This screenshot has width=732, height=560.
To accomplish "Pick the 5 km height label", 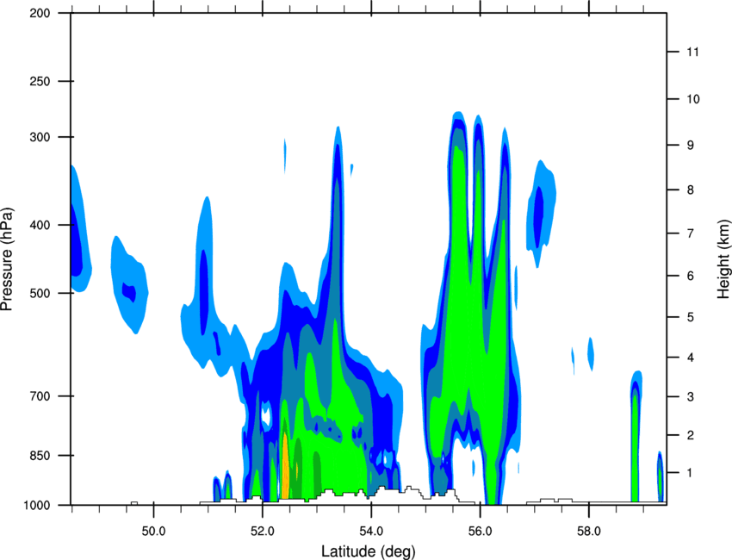I will 690,317.
